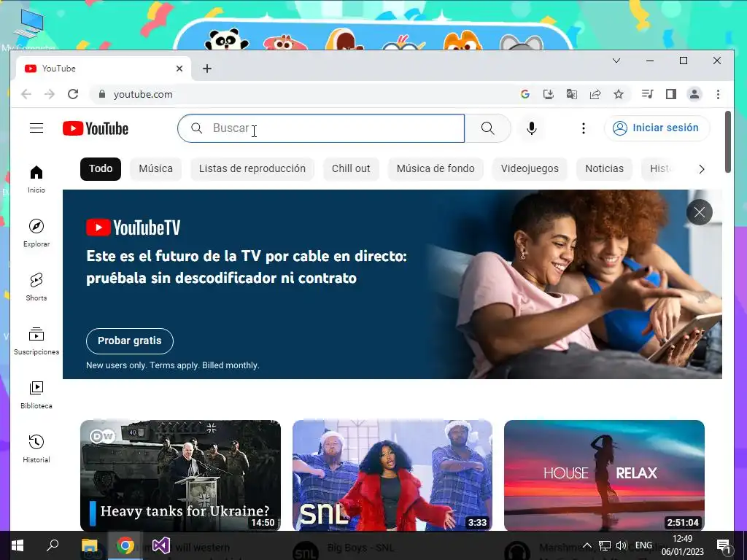Open the Windows Start menu
This screenshot has width=747, height=560.
pos(18,545)
